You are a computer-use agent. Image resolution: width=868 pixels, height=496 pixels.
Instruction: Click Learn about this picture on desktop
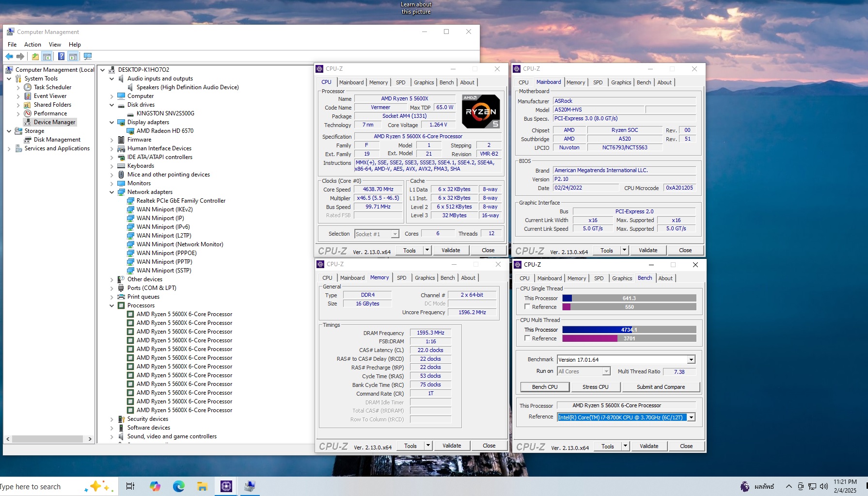pyautogui.click(x=416, y=8)
